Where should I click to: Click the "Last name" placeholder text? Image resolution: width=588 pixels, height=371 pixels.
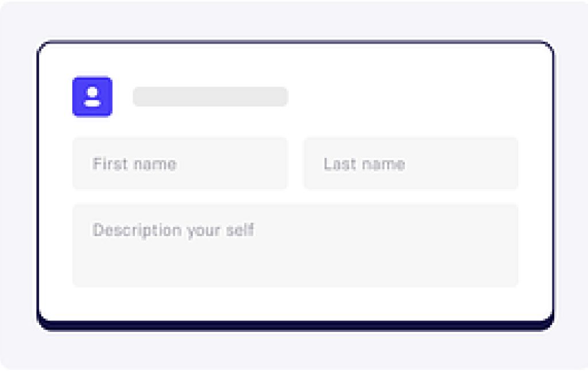coord(364,164)
